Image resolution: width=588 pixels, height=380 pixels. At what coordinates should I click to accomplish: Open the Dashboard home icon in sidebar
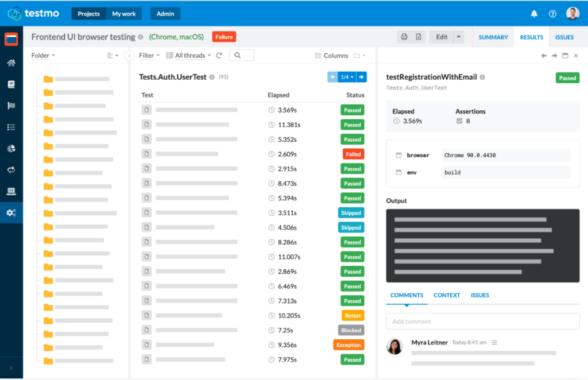pyautogui.click(x=11, y=63)
